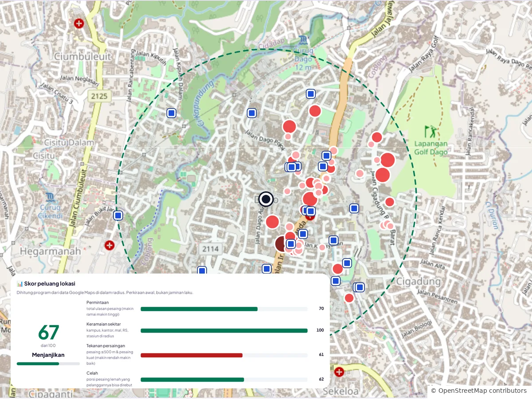Select the blue square marker above Jalan Dago Pojok

pos(252,113)
